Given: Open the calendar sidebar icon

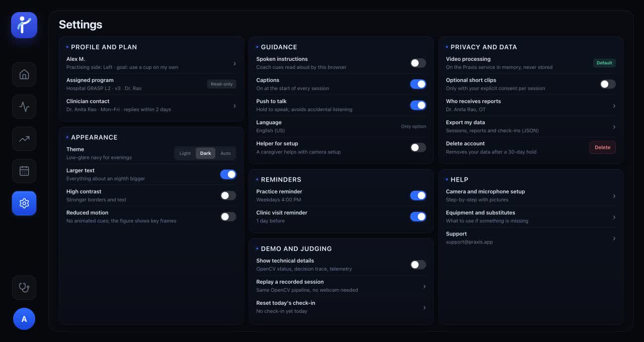Looking at the screenshot, I should [24, 171].
